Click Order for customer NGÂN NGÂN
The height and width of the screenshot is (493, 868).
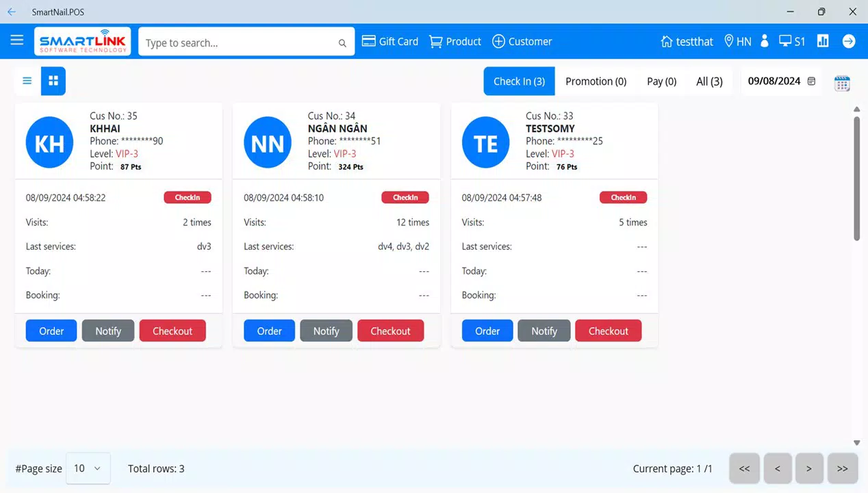tap(269, 331)
